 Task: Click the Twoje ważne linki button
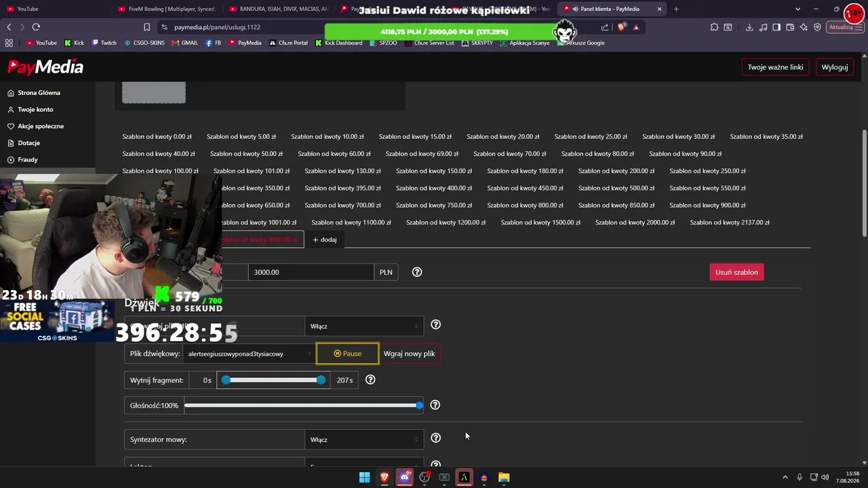point(776,67)
